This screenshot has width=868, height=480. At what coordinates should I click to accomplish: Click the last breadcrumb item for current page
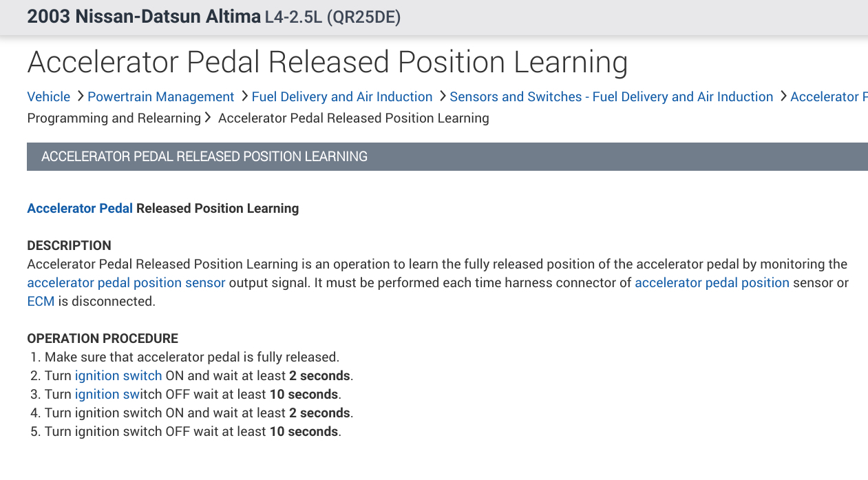[x=353, y=118]
